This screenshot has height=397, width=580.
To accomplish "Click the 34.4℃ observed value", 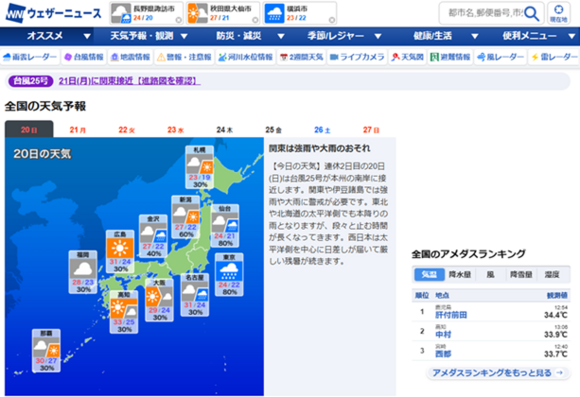I will tap(556, 315).
